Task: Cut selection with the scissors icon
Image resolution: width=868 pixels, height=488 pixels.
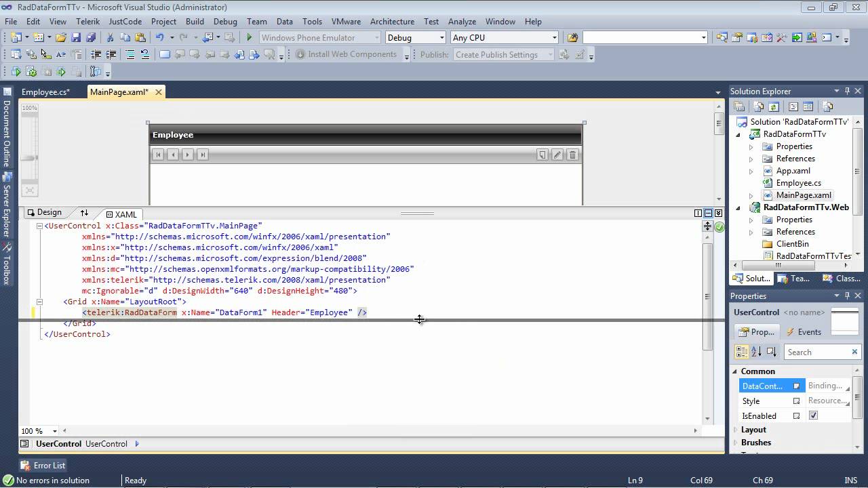Action: point(110,38)
